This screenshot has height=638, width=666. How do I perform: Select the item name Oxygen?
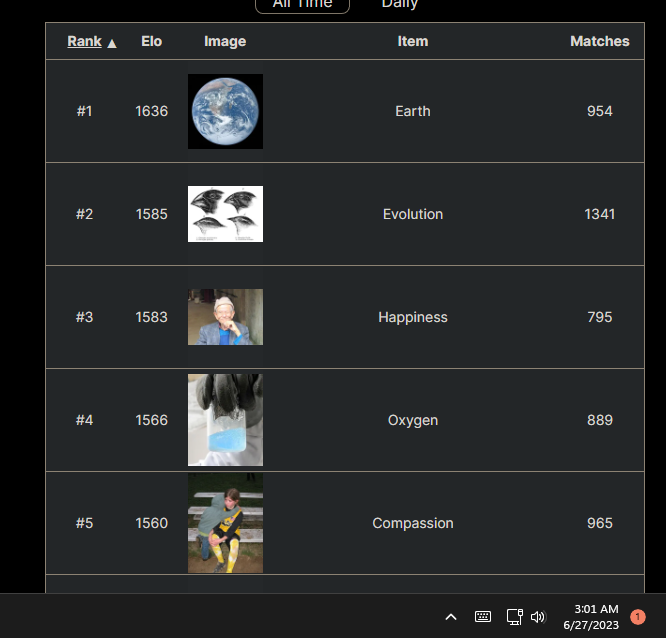[412, 420]
